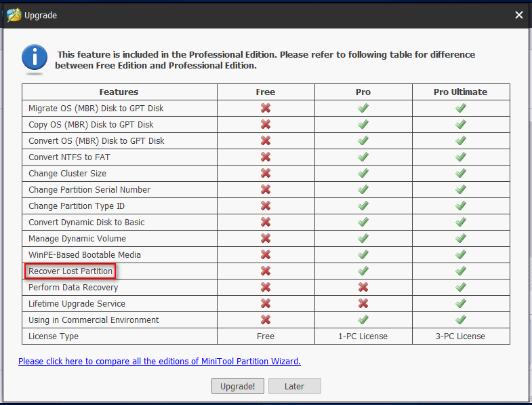Click the Professional Edition info message
The image size is (532, 405).
(x=265, y=60)
